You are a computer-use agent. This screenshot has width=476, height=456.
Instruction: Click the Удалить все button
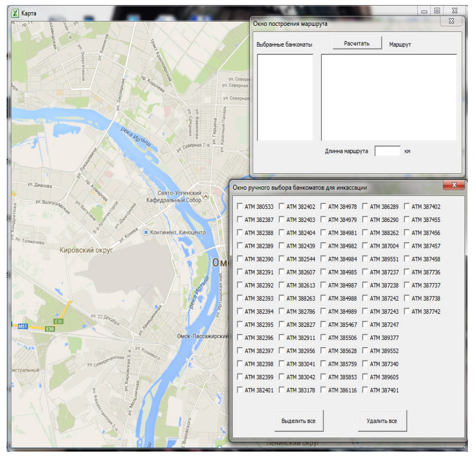point(382,421)
